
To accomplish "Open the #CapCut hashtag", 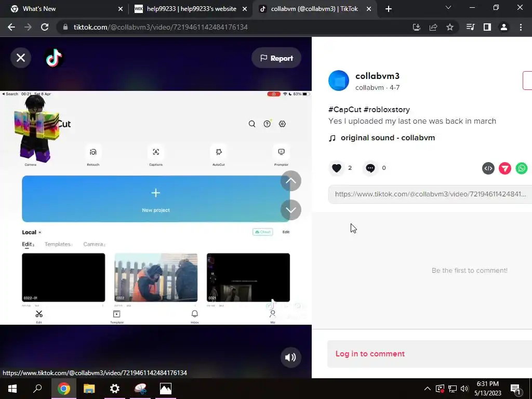I will point(345,110).
